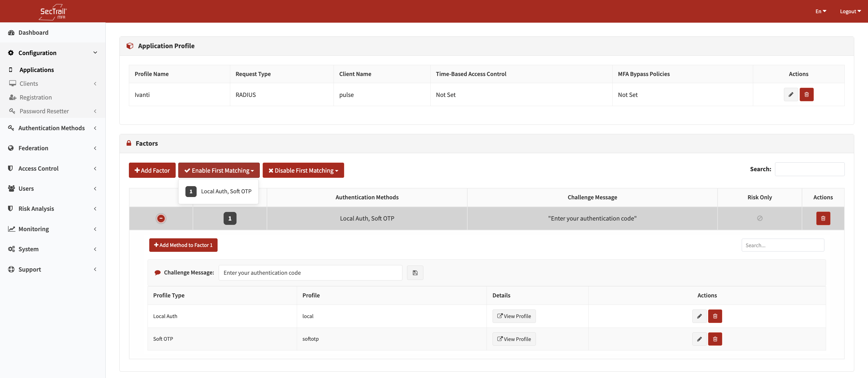The image size is (868, 378).
Task: Delete Factor 1 using red trash icon
Action: point(823,219)
